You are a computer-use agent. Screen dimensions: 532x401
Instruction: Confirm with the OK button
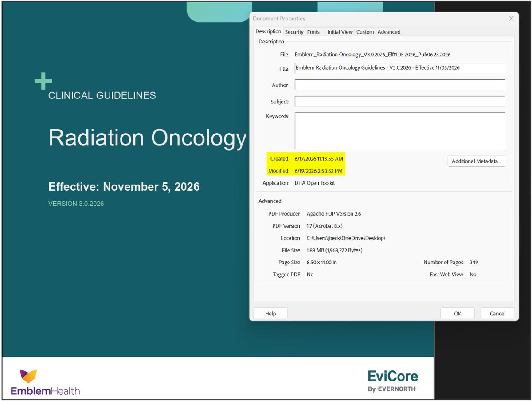458,314
